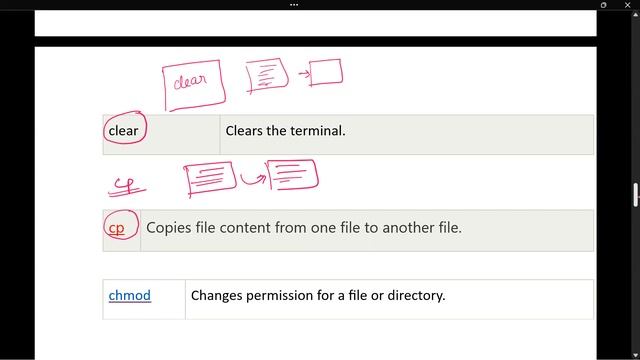
Task: Select the right file sketch in cp diagram
Action: point(292,175)
